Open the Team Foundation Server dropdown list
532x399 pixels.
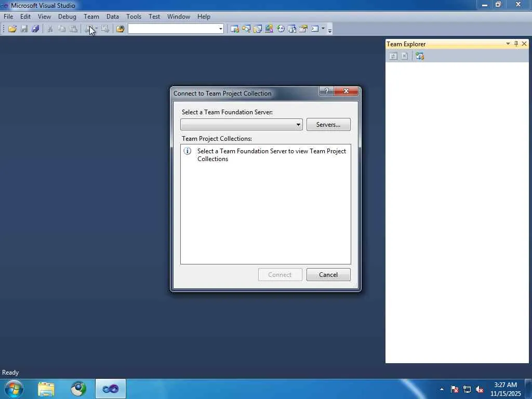click(x=298, y=125)
